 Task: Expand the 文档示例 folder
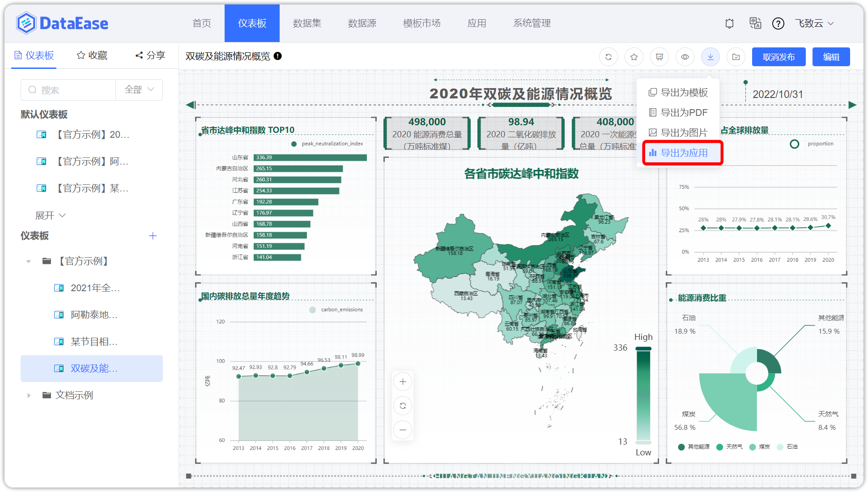pyautogui.click(x=29, y=395)
